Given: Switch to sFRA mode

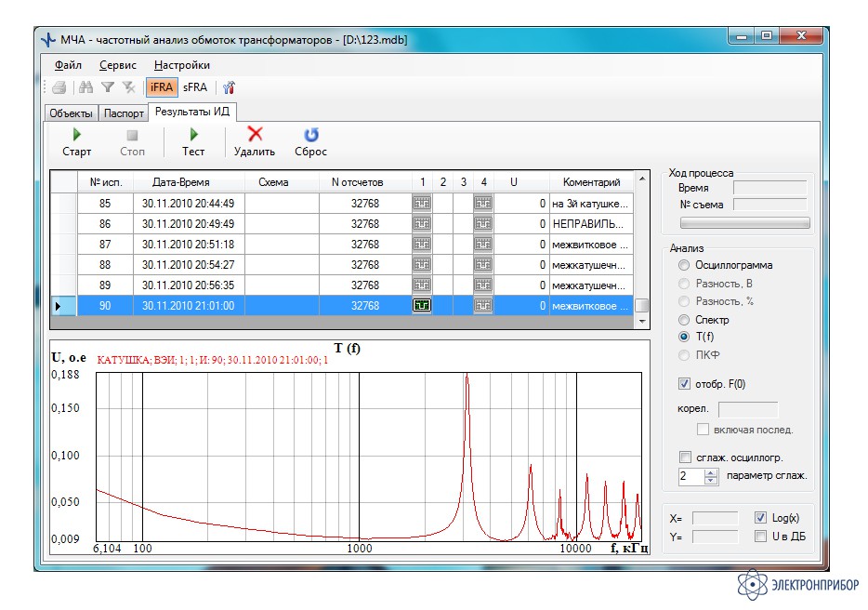Looking at the screenshot, I should tap(195, 87).
